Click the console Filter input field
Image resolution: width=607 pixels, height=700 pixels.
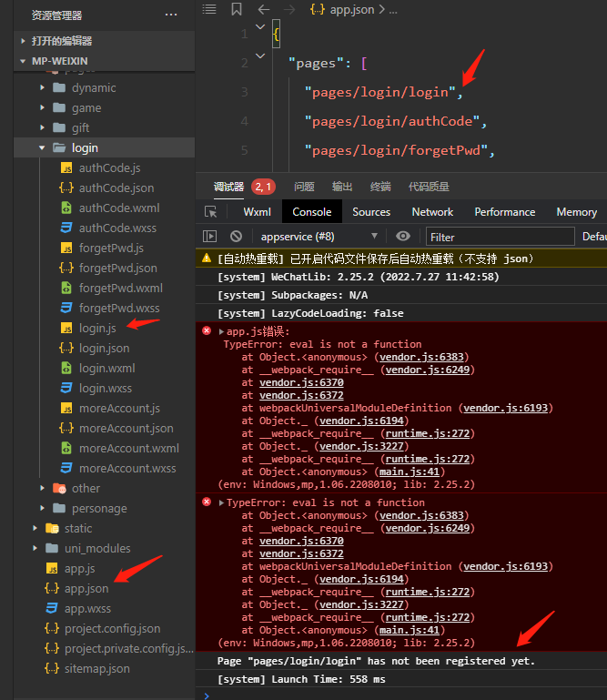tap(501, 237)
